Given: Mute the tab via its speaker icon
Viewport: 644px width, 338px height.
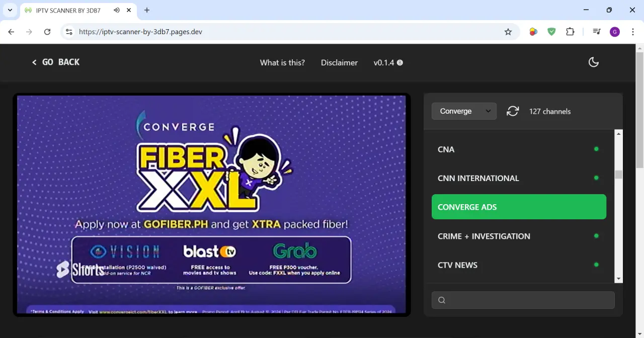Looking at the screenshot, I should pyautogui.click(x=117, y=10).
